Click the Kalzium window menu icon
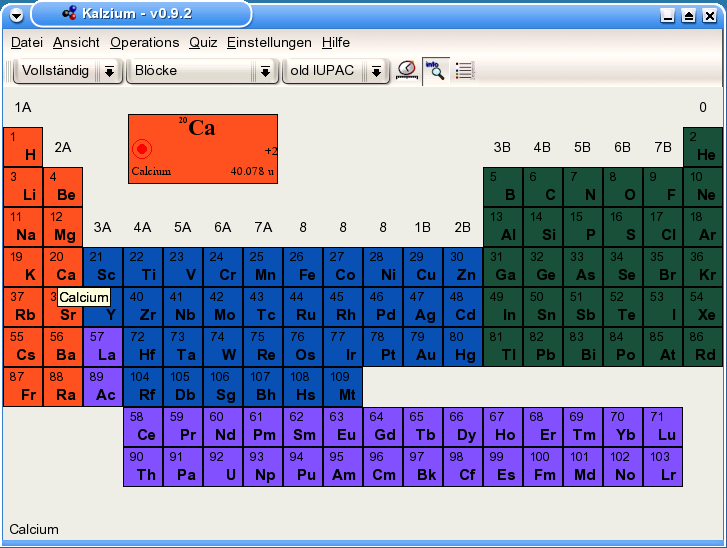The width and height of the screenshot is (727, 548). [14, 15]
